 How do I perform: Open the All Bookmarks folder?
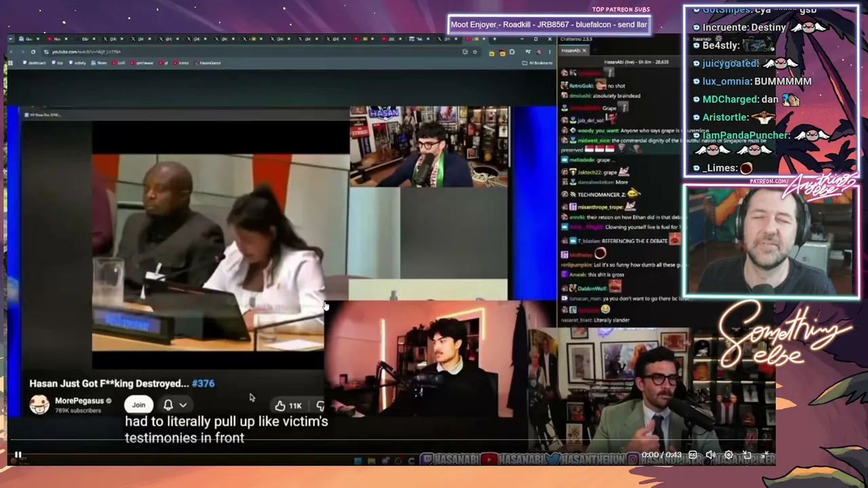point(536,63)
